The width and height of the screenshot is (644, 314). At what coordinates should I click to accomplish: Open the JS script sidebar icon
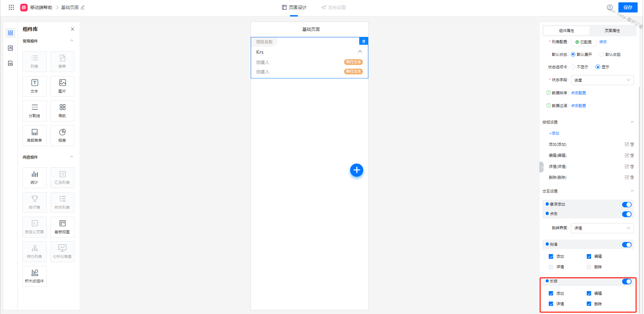click(10, 48)
